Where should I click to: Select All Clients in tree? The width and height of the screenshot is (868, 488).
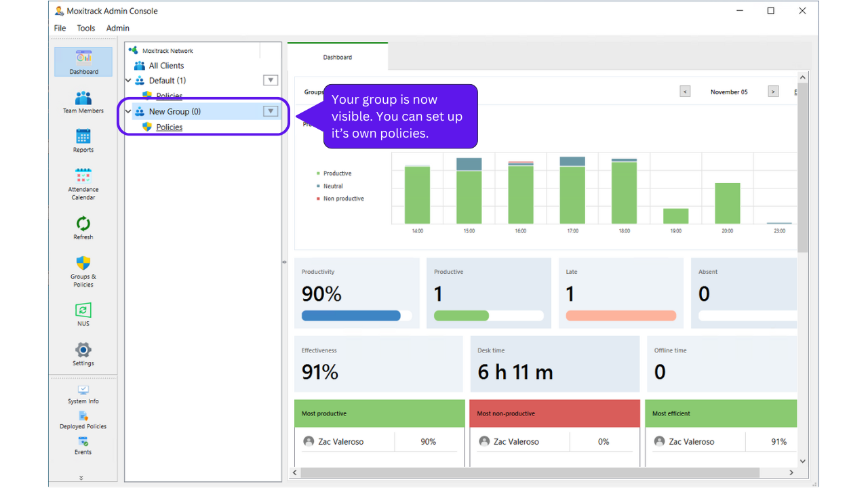point(166,66)
